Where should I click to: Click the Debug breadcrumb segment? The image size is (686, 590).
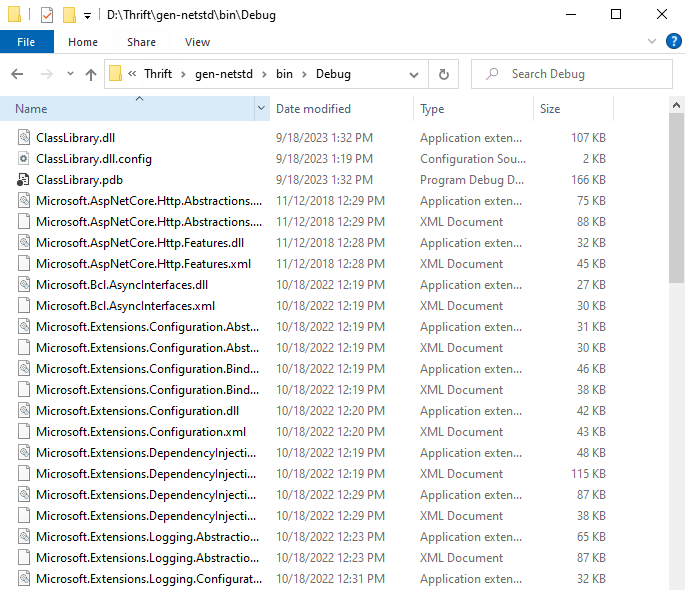pos(333,74)
